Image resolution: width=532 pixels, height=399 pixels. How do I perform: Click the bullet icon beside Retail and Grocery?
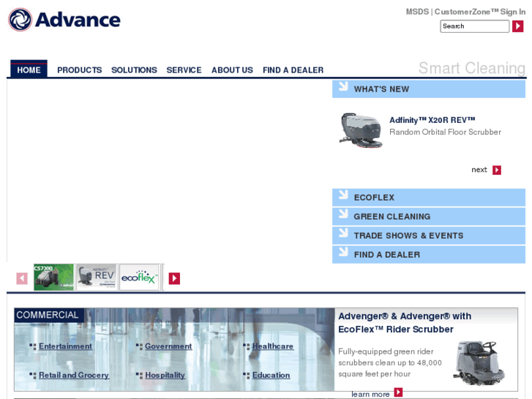point(33,376)
